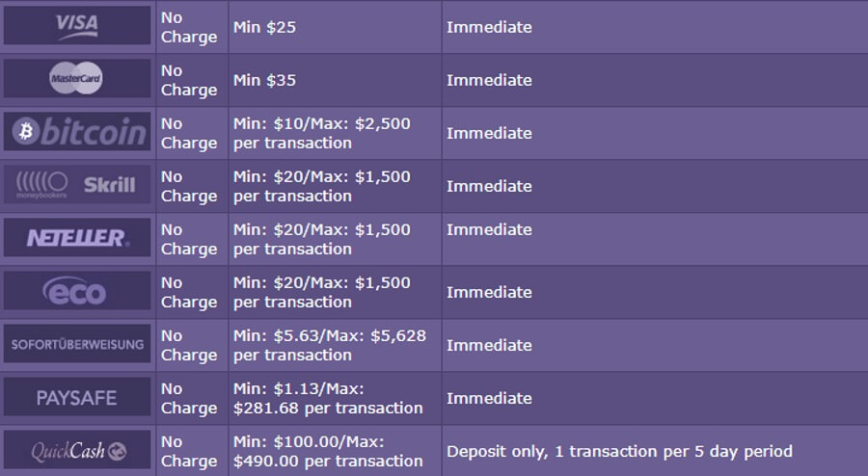Viewport: 868px width, 476px height.
Task: Pick the eco payment logo
Action: (x=77, y=291)
